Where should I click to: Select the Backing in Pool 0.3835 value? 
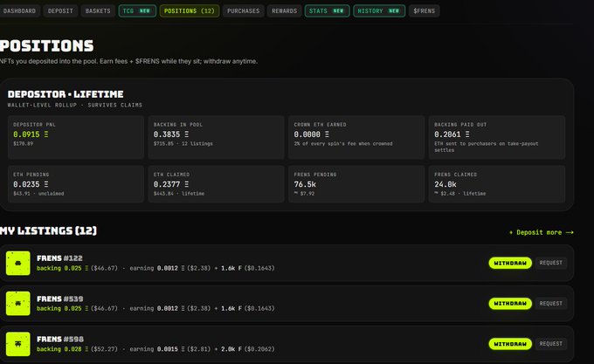coord(171,134)
